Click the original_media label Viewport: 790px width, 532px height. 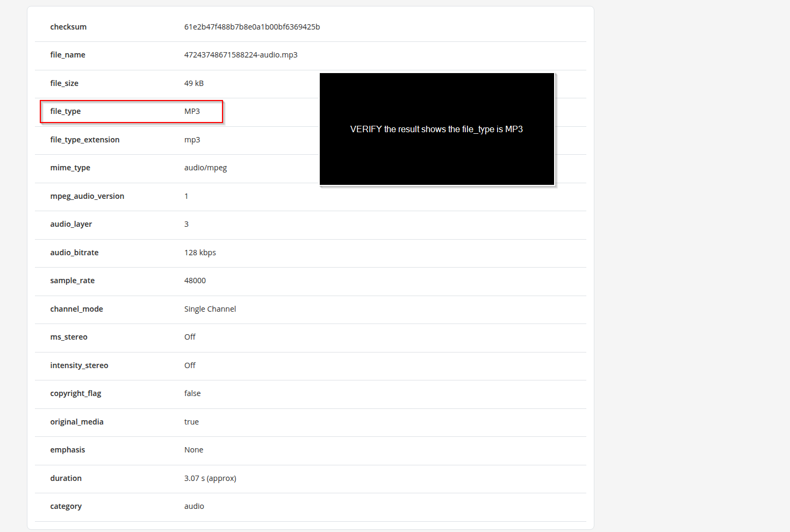coord(77,422)
